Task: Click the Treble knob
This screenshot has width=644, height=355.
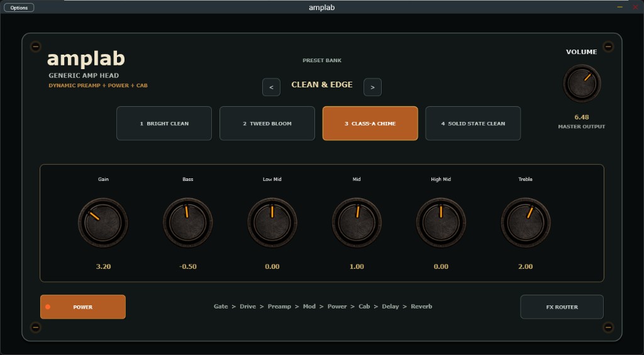Action: [526, 223]
